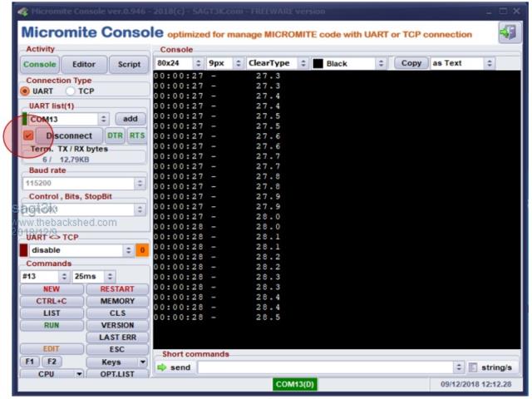Toggle the checkbox beside Disconnect
Image resolution: width=532 pixels, height=399 pixels.
point(28,135)
